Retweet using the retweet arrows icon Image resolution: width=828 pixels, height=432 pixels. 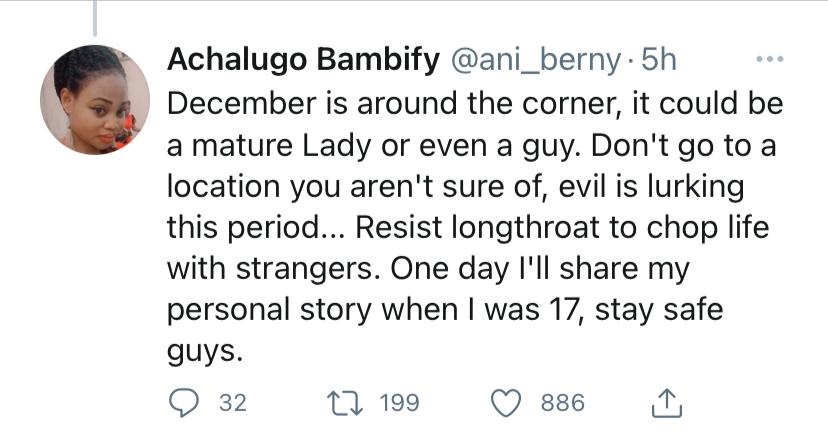[x=345, y=403]
